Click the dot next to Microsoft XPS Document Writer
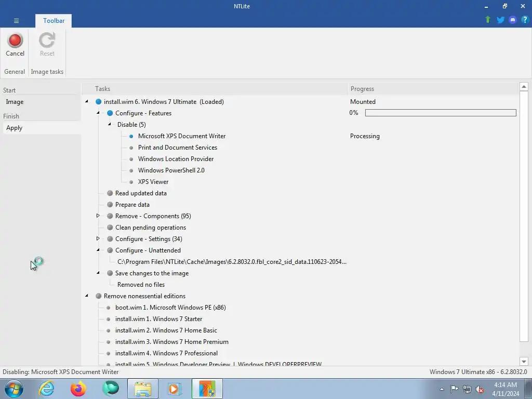Viewport: 532px width, 399px height. pyautogui.click(x=131, y=136)
